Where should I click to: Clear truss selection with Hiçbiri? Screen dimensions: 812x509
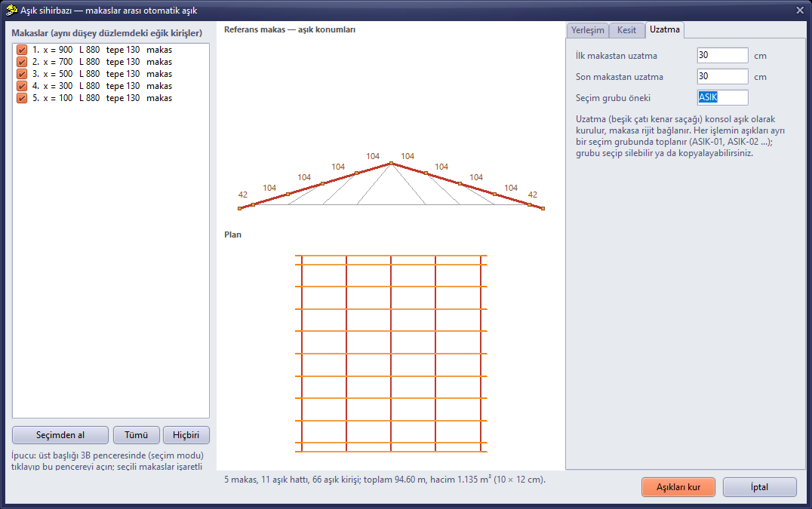[186, 435]
